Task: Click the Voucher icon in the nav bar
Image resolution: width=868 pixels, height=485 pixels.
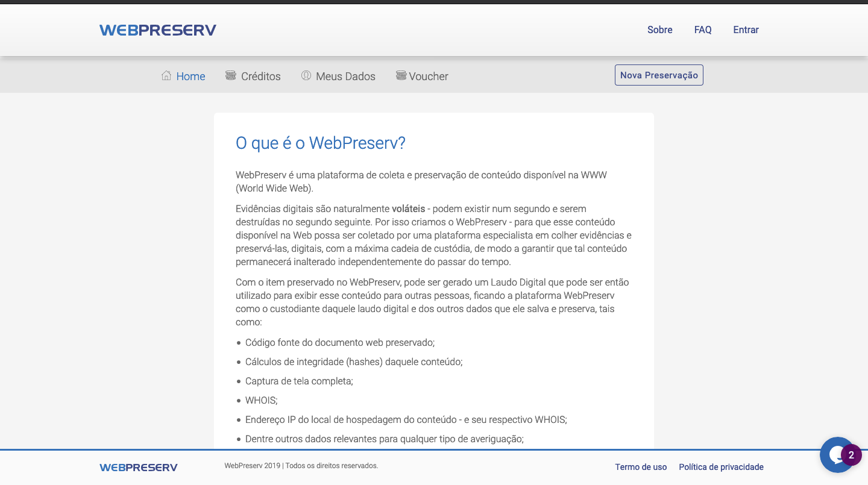Action: [x=401, y=75]
